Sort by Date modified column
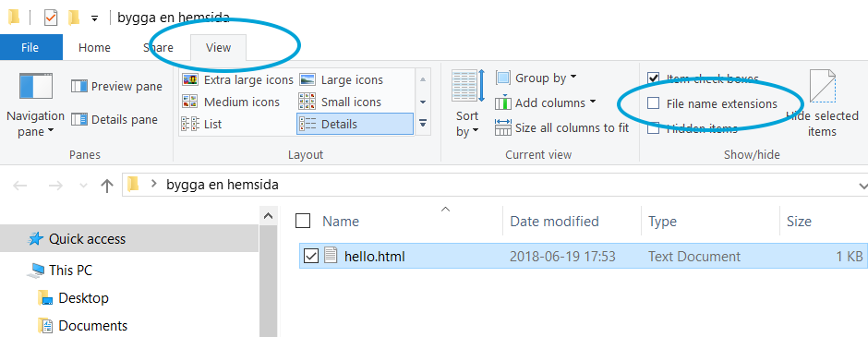The height and width of the screenshot is (337, 868). point(554,222)
